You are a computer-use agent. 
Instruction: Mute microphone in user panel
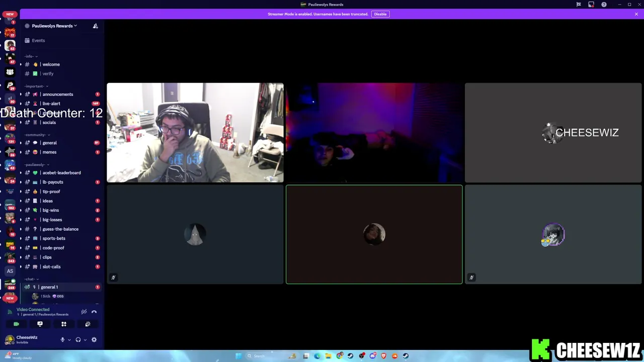62,340
